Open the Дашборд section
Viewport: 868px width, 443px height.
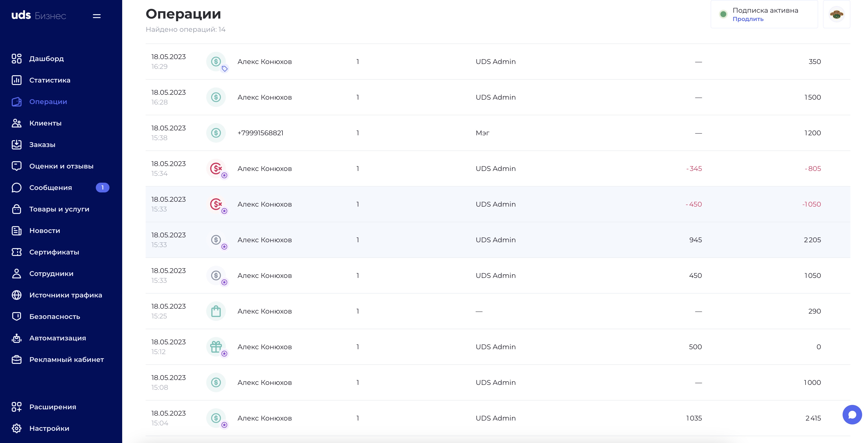[x=46, y=59]
